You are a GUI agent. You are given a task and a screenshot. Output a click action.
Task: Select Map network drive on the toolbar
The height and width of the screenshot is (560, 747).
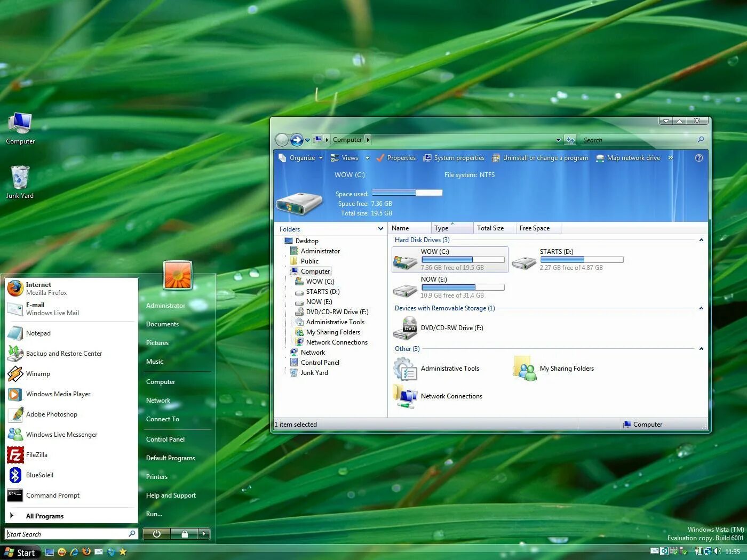point(633,158)
